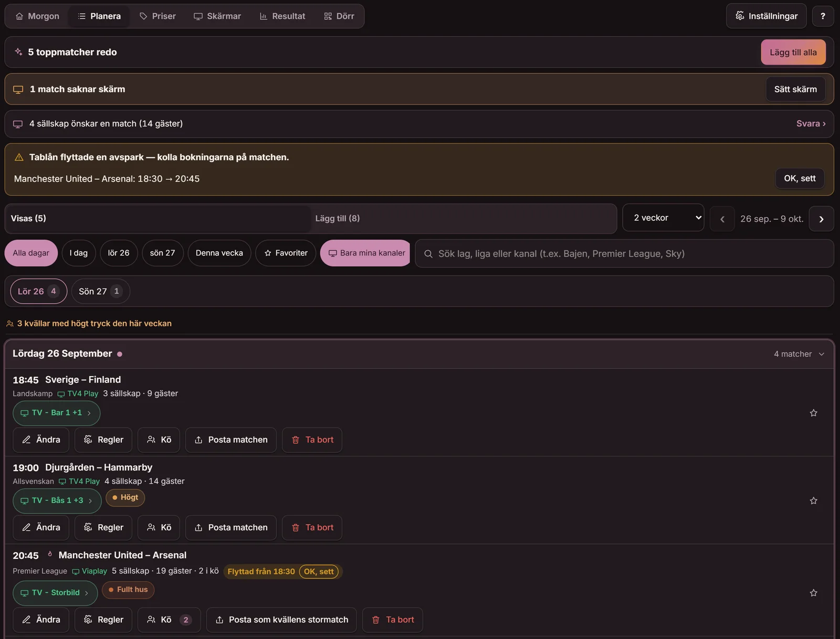
Task: Enable the lör 26 filter chip
Action: [119, 253]
